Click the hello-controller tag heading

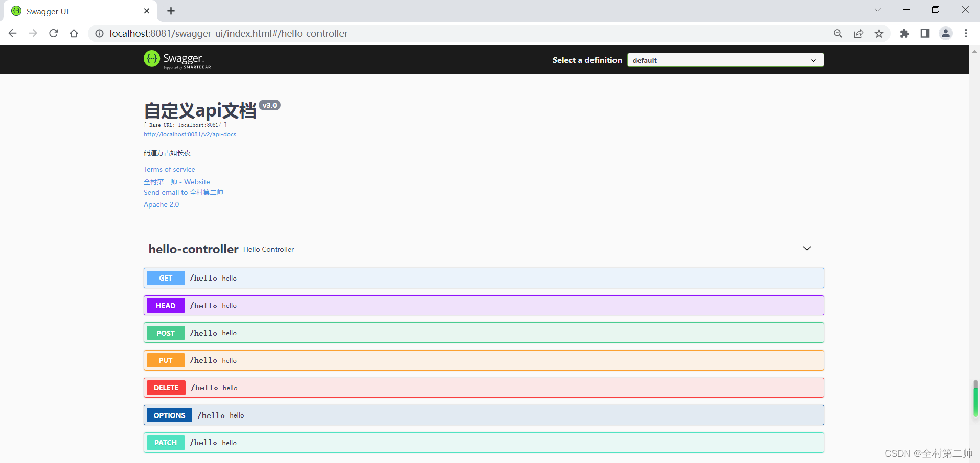click(x=193, y=249)
